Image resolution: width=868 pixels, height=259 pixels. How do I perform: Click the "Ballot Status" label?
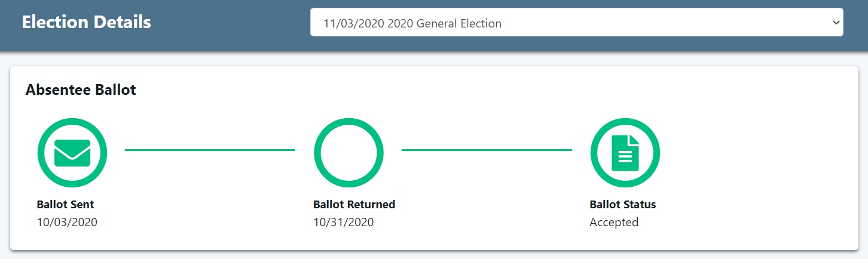pyautogui.click(x=622, y=204)
